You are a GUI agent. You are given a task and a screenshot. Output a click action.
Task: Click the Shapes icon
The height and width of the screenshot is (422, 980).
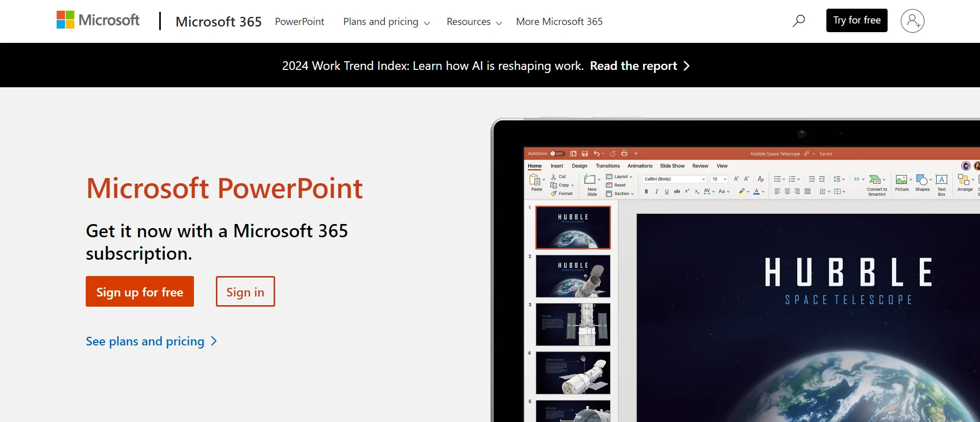pyautogui.click(x=922, y=180)
